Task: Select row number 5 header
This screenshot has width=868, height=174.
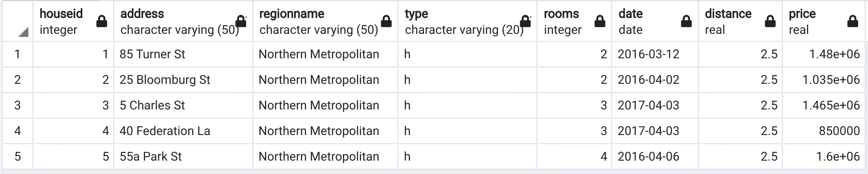Action: tap(17, 157)
